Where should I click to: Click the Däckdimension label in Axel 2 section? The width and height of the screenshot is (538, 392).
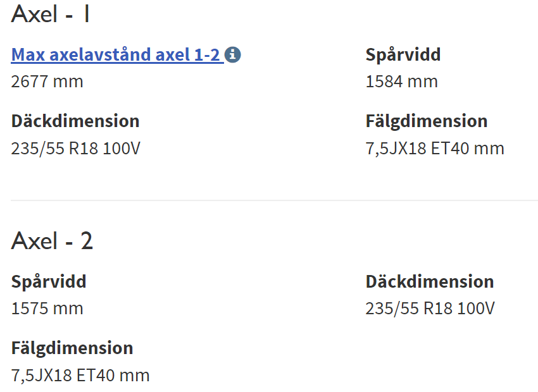[430, 281]
